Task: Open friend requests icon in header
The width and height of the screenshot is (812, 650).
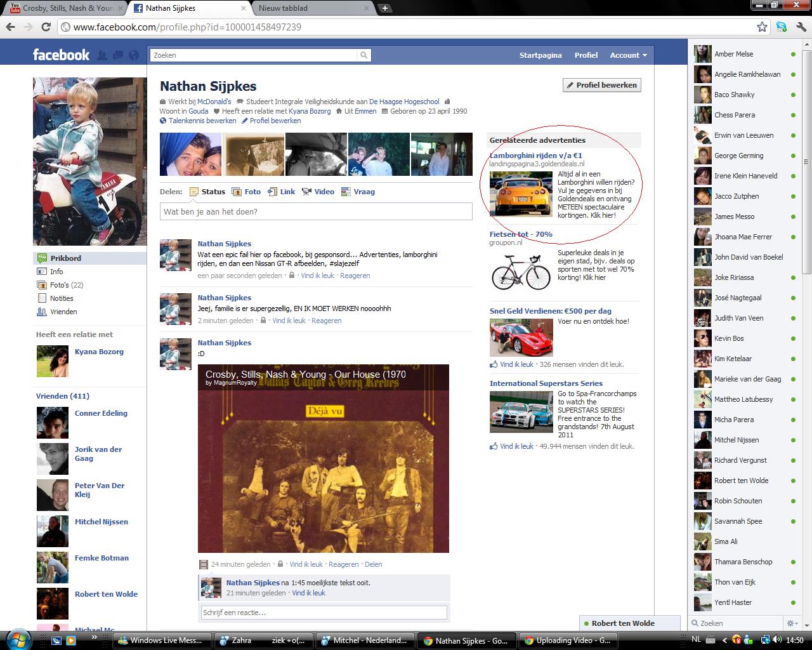Action: click(102, 55)
